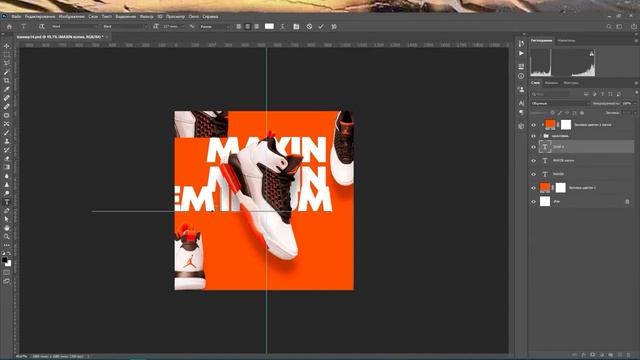Toggle Character and Paragraph panels button
Viewport: 640px width, 360px height.
point(296,27)
